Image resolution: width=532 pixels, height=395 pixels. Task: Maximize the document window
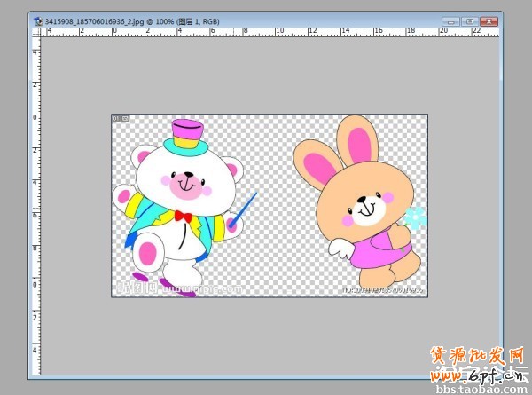[x=468, y=20]
